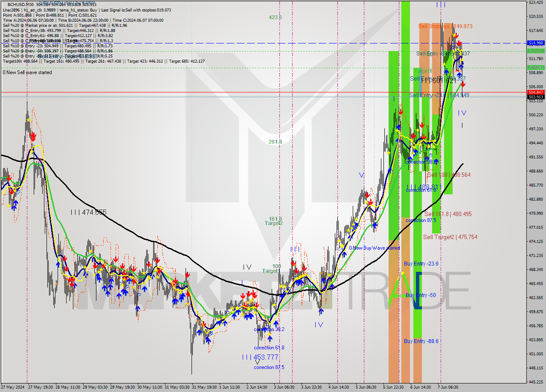Screen dimensions: 546x392
Task: Click the blue 514.980 price tag
Action: pyautogui.click(x=536, y=43)
